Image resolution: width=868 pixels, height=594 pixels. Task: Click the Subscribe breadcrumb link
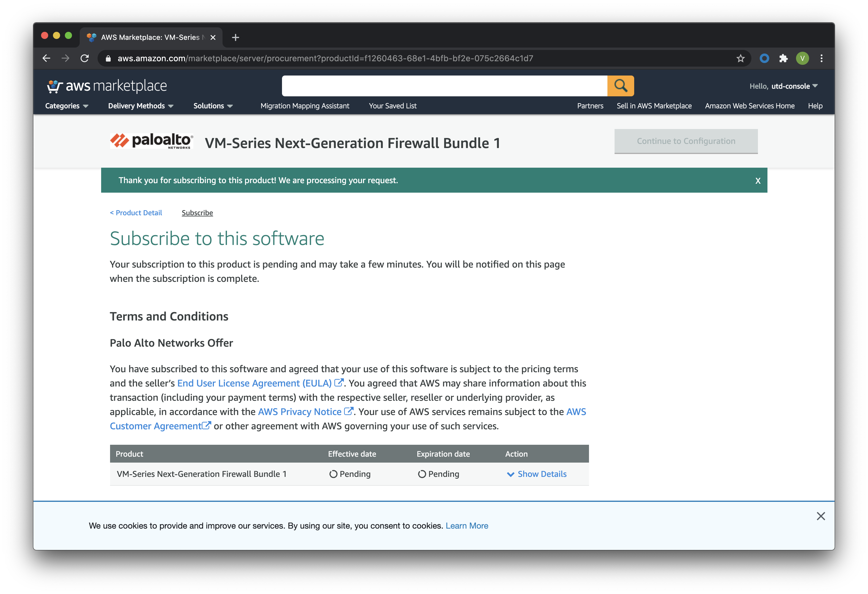(197, 213)
